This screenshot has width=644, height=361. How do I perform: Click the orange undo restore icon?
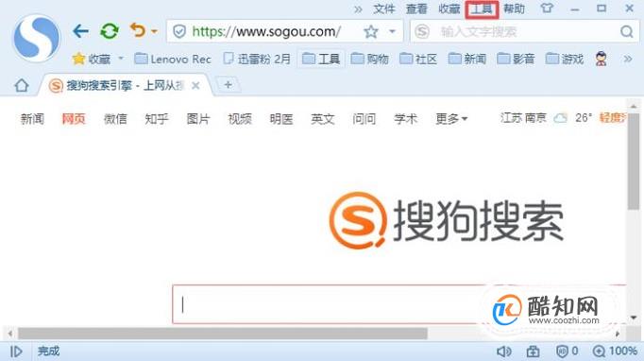coord(138,30)
